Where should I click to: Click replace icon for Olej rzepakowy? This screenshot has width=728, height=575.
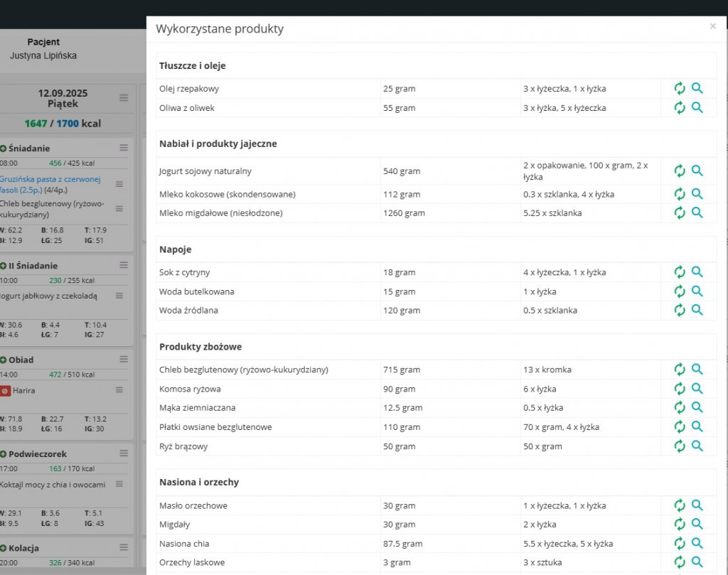pos(680,88)
